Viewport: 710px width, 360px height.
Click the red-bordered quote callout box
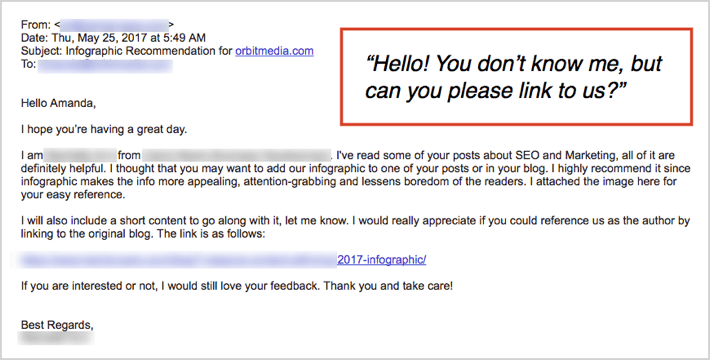(516, 77)
